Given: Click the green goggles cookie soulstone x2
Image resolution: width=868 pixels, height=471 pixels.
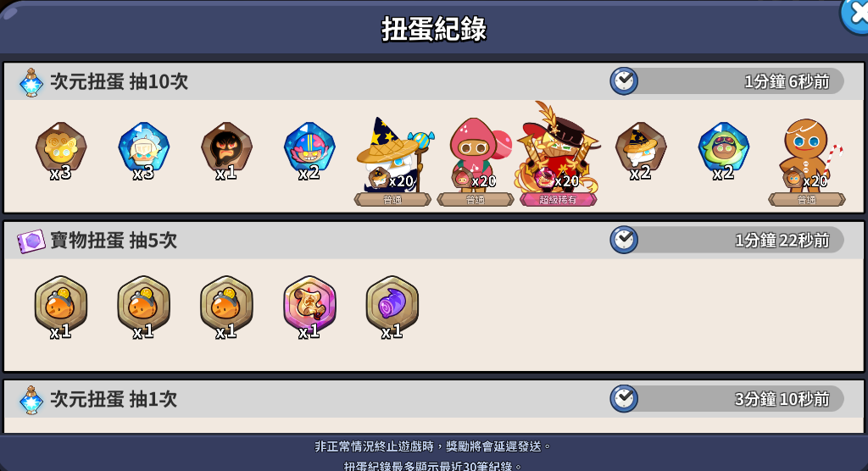Looking at the screenshot, I should tap(724, 148).
